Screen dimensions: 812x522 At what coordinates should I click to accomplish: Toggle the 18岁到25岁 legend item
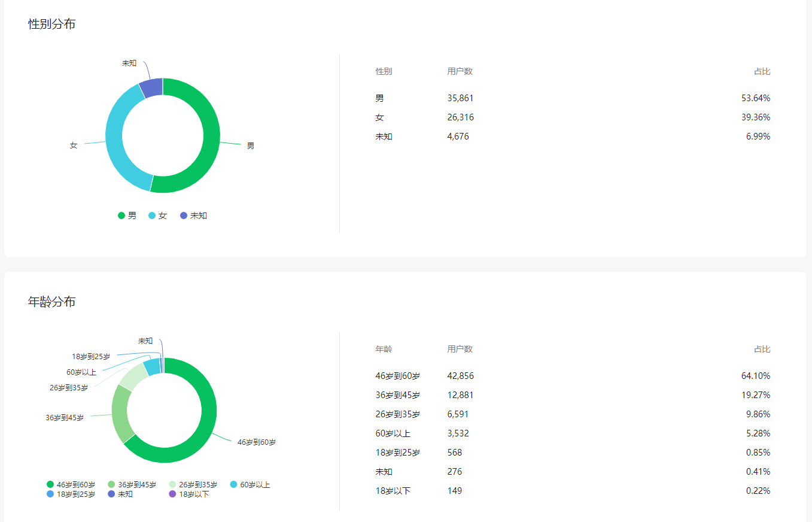point(71,494)
